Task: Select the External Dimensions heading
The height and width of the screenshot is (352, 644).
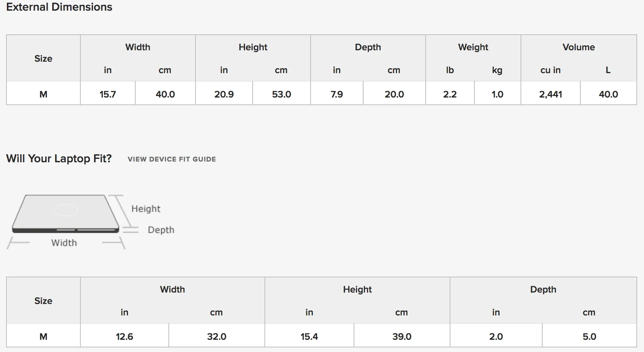Action: tap(59, 7)
